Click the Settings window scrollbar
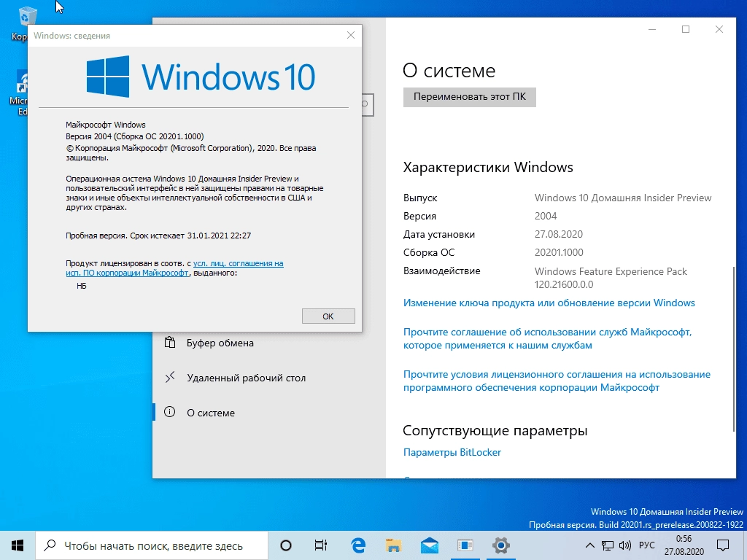The height and width of the screenshot is (560, 747). pos(734,349)
